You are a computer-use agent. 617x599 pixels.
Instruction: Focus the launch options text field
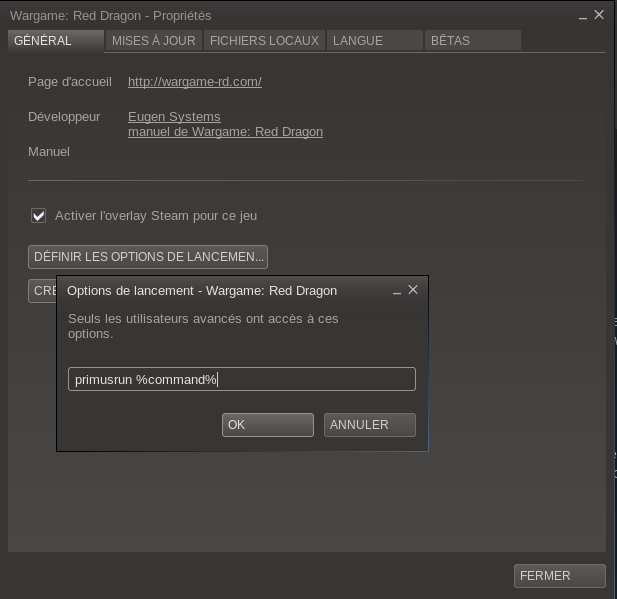tap(242, 379)
